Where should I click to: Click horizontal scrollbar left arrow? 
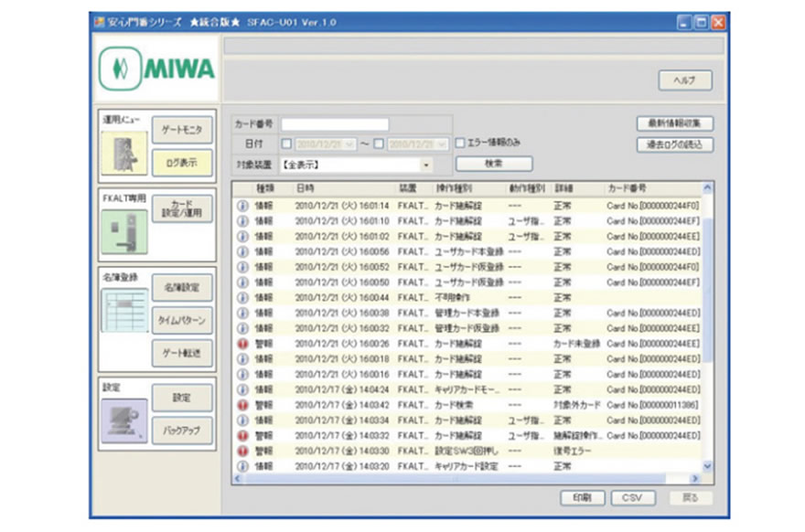coord(238,479)
